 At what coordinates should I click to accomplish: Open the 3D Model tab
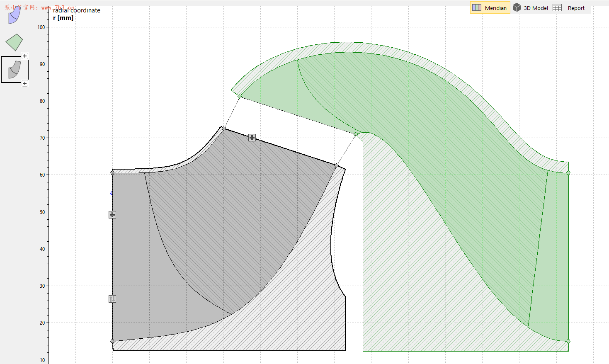click(536, 8)
